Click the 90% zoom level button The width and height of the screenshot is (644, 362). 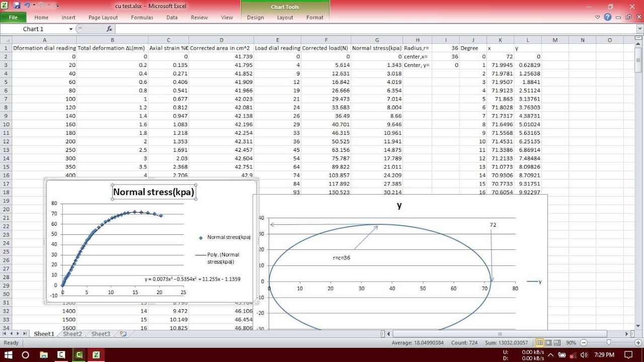(x=571, y=343)
